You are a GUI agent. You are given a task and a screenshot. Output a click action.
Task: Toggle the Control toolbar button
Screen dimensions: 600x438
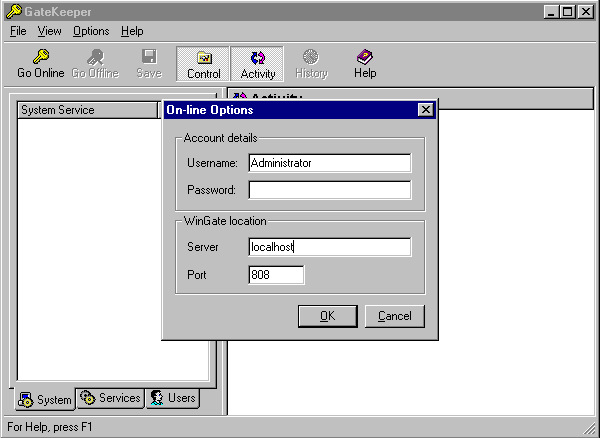point(203,64)
